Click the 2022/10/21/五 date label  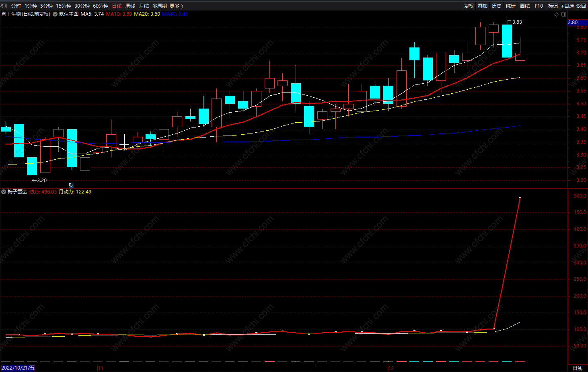tap(18, 368)
